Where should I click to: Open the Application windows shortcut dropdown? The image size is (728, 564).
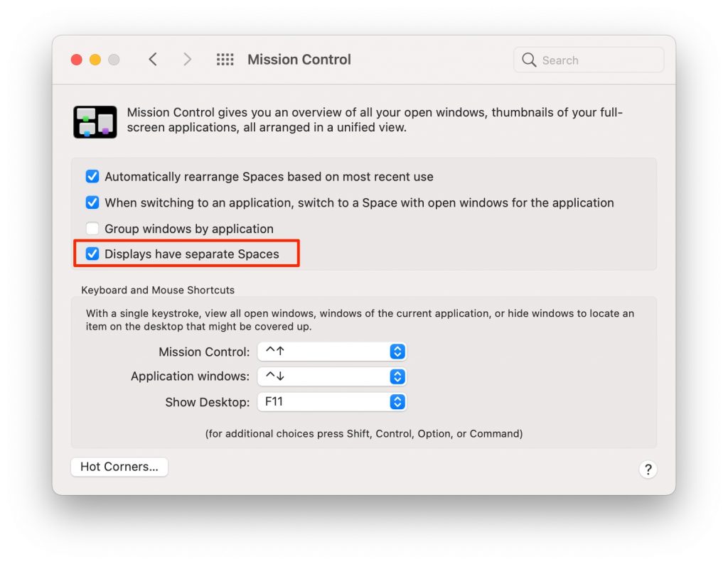click(332, 376)
